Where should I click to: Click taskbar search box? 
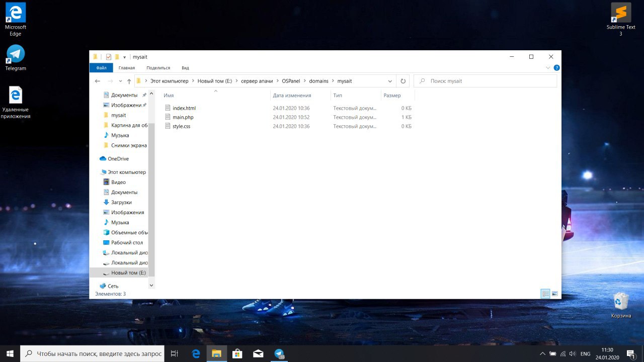[92, 353]
